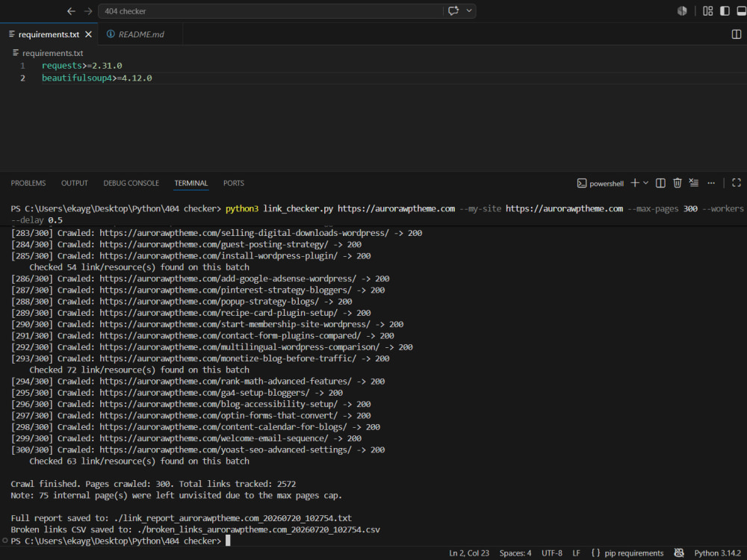Open the DEBUG CONSOLE tab
Viewport: 747px width, 560px height.
(x=131, y=183)
